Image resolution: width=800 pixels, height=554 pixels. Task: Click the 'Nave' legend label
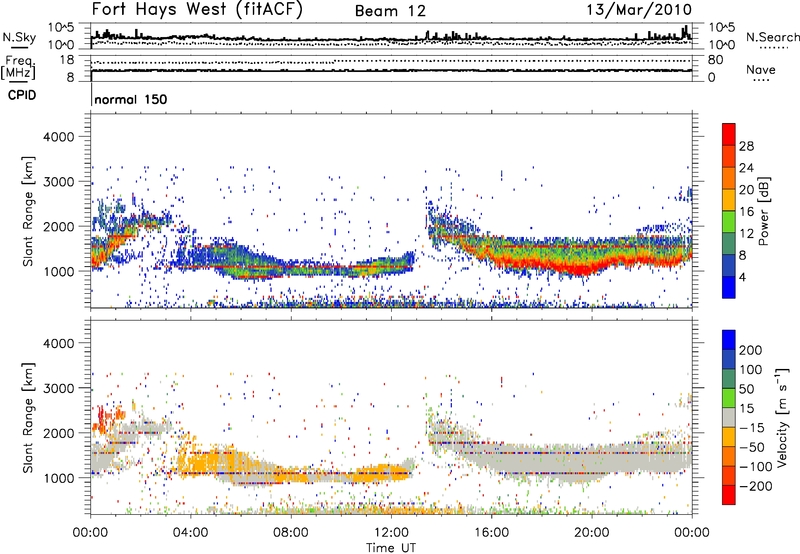coord(761,69)
